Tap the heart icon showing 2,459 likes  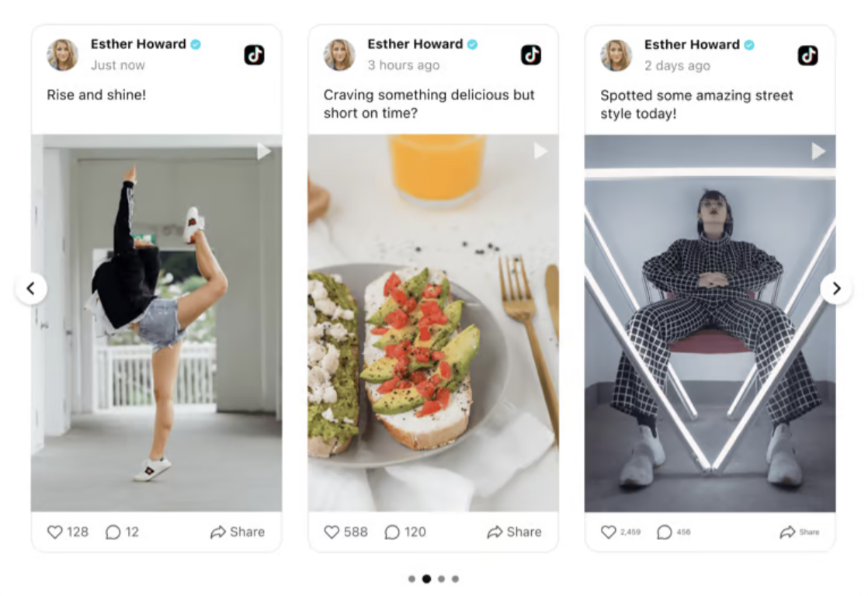pos(609,532)
